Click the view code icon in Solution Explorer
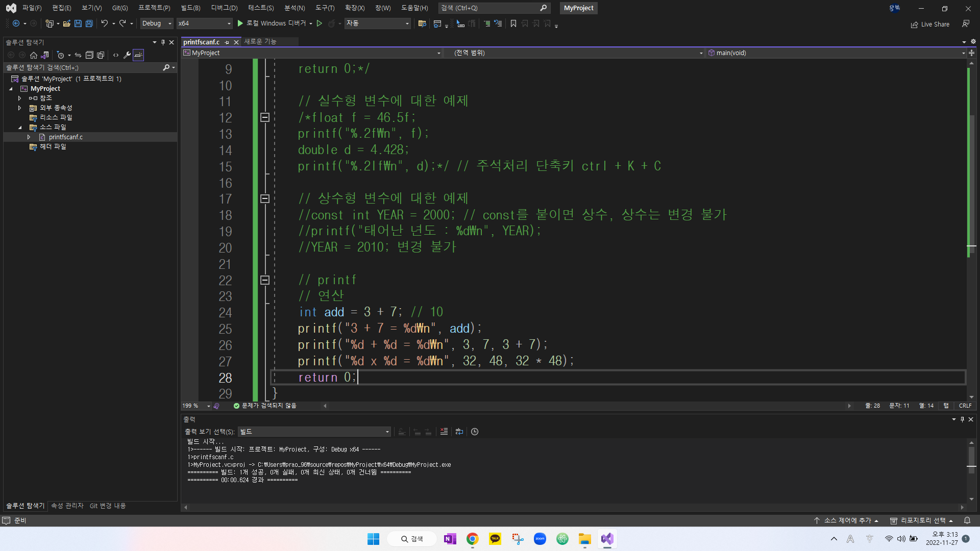980x551 pixels. (116, 55)
